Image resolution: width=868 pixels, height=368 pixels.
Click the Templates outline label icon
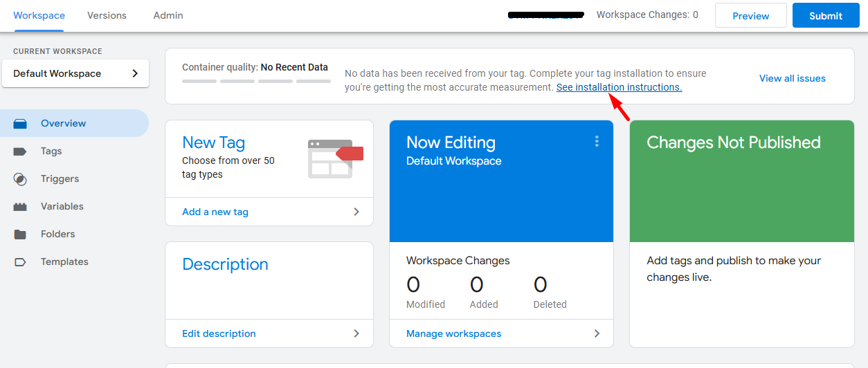pos(20,262)
